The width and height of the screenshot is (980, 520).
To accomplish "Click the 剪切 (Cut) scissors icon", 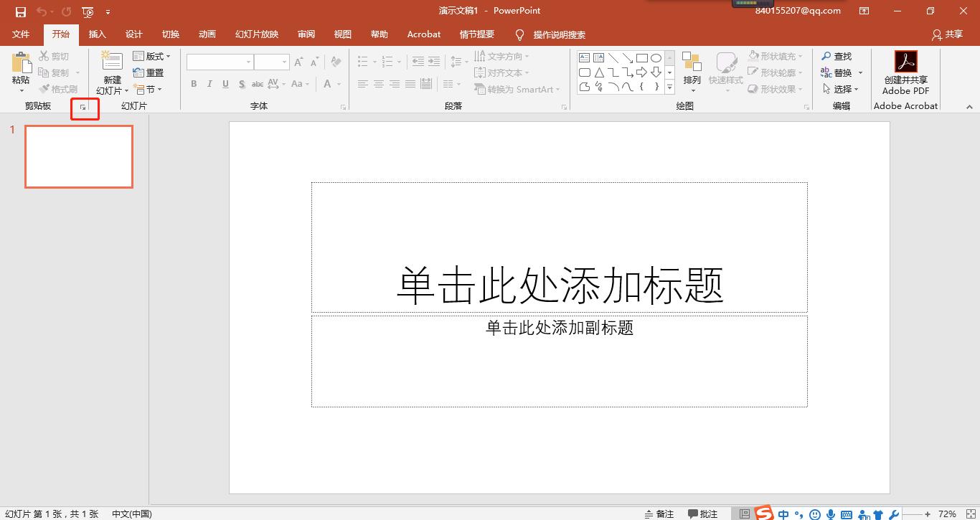I will point(43,56).
